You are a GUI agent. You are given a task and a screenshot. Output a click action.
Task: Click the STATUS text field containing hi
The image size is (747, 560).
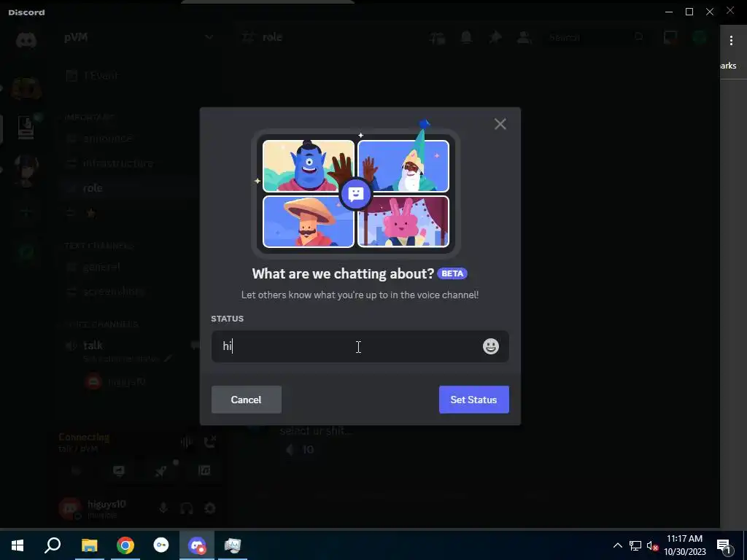(360, 346)
